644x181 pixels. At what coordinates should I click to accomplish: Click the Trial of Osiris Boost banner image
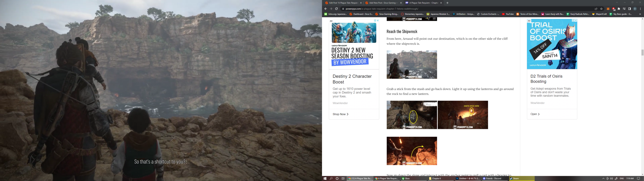552,44
